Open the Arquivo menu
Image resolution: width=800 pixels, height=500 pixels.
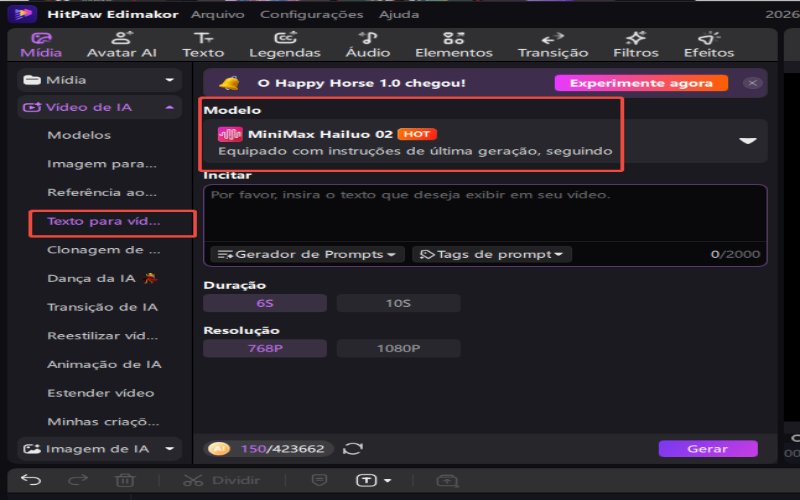coord(217,14)
